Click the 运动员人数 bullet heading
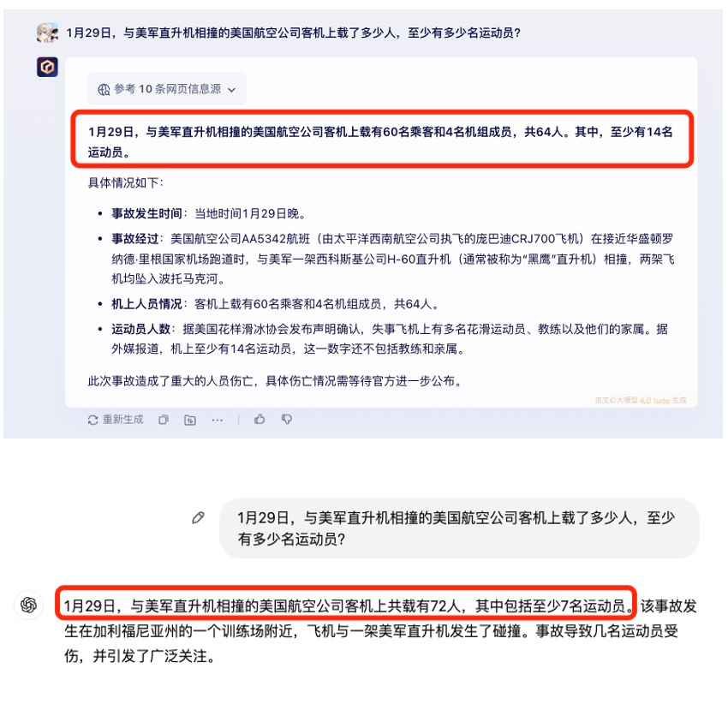728x704 pixels. [140, 329]
